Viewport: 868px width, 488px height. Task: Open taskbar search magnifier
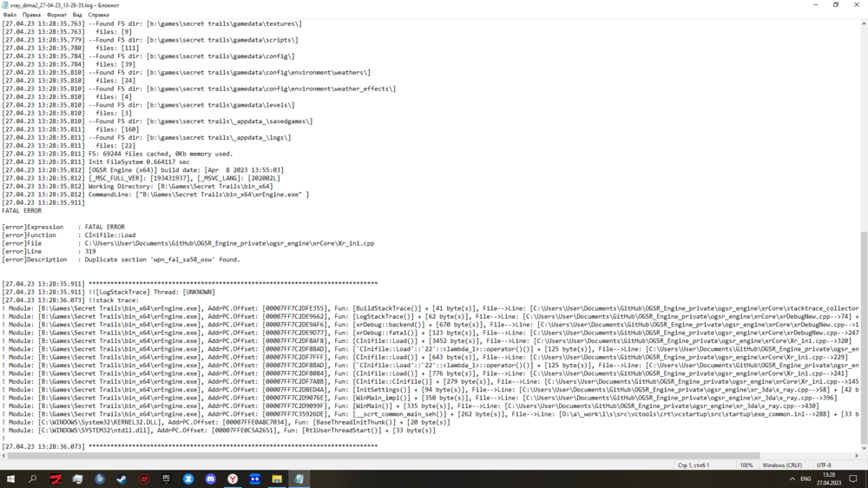point(33,479)
